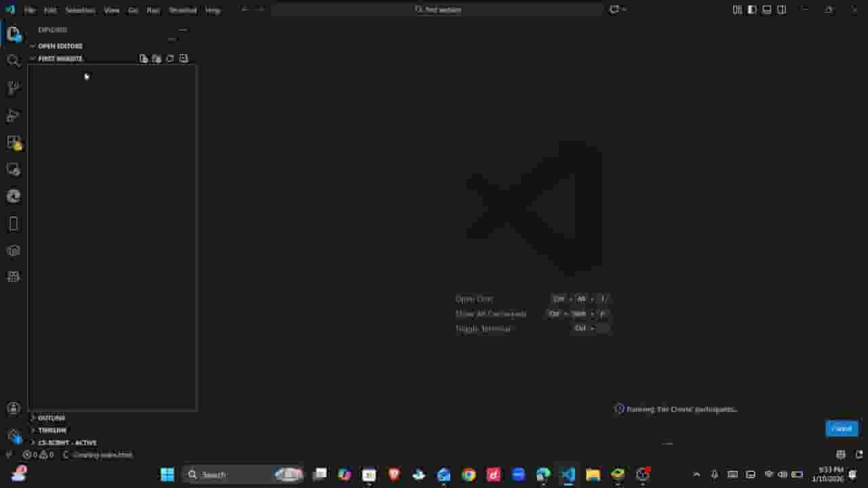Viewport: 868px width, 488px height.
Task: Open the clock and date in the taskbar
Action: point(828,474)
